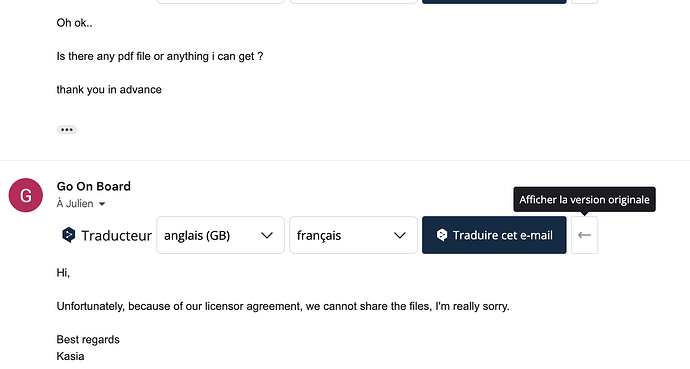Click the Traduire cet e-mail button
The image size is (690, 369).
tap(494, 235)
